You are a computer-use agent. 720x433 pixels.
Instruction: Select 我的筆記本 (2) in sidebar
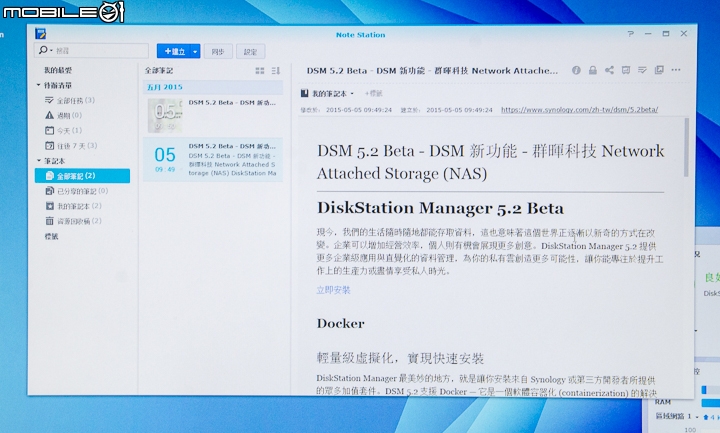coord(73,206)
